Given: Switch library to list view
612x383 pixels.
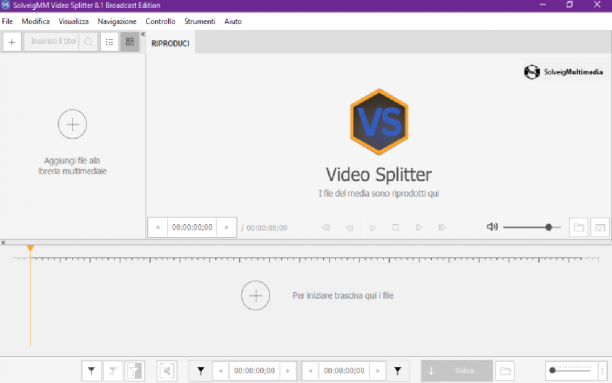Looking at the screenshot, I should [x=109, y=42].
